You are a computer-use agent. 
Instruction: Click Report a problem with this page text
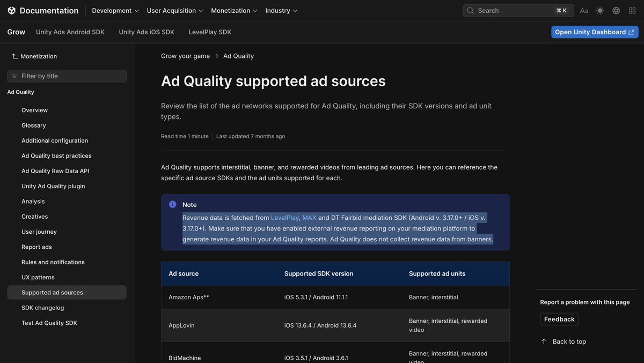[x=585, y=302]
